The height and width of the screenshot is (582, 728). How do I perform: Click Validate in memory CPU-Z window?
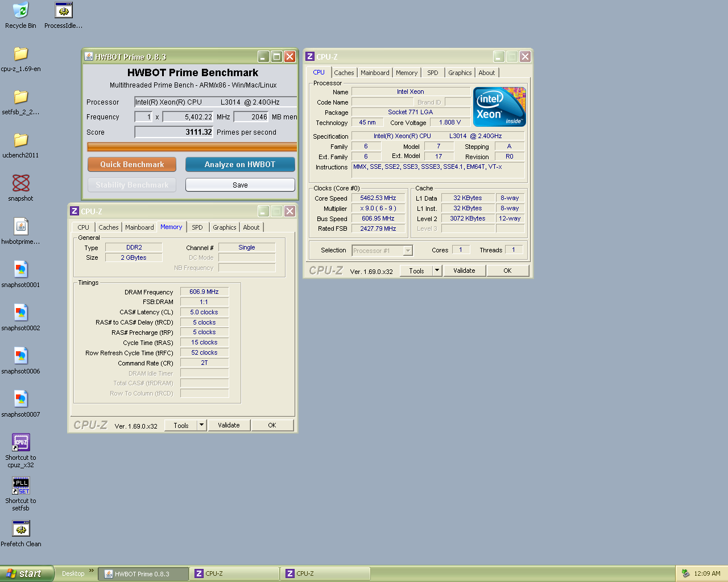(229, 425)
